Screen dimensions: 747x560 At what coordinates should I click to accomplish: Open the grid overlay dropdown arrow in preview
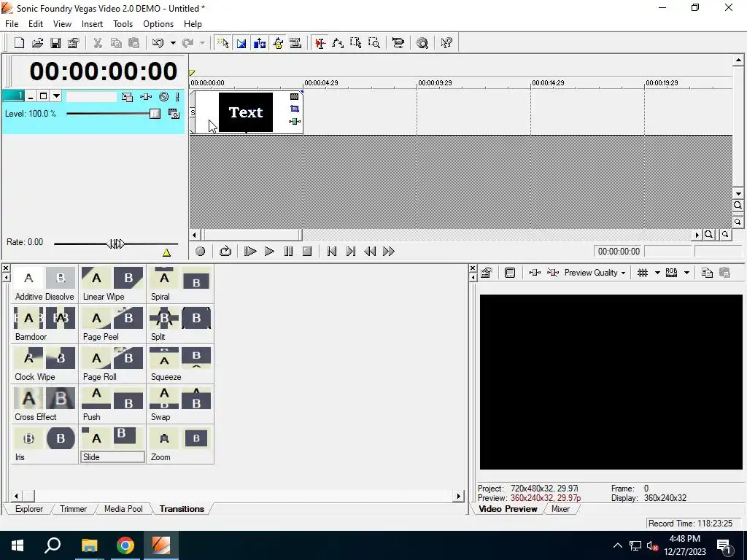pos(657,273)
